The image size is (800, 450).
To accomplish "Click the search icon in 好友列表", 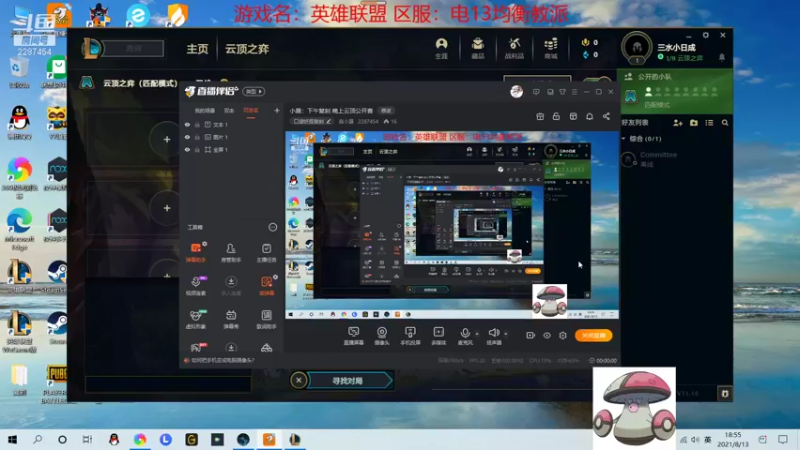I will click(725, 123).
